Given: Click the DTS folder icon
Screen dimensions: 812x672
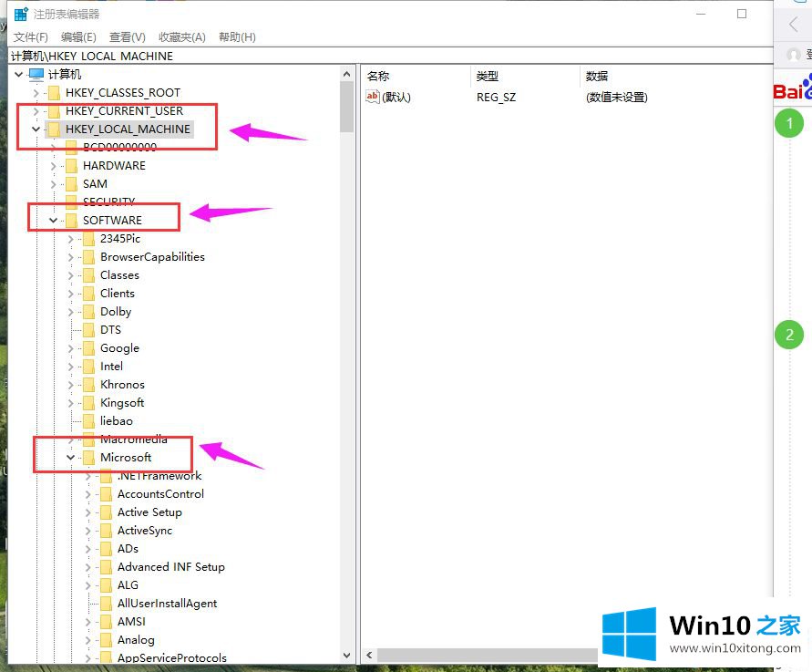Looking at the screenshot, I should tap(89, 330).
